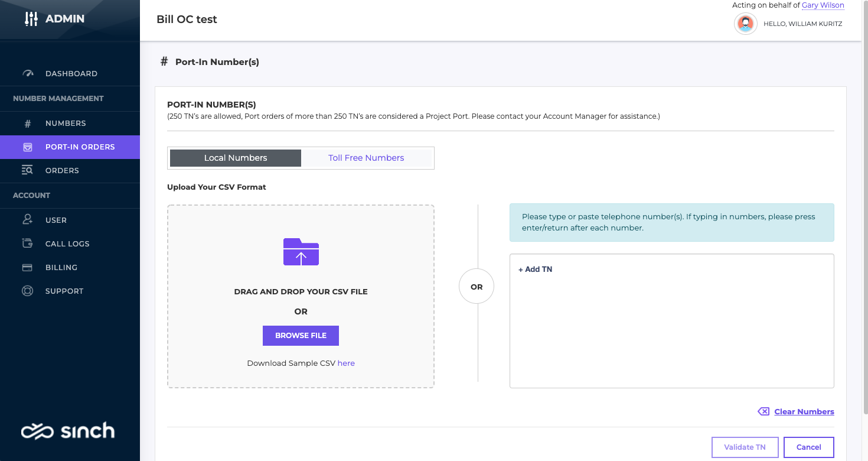Open Orders via its list-search icon
The image size is (868, 461).
pos(28,170)
